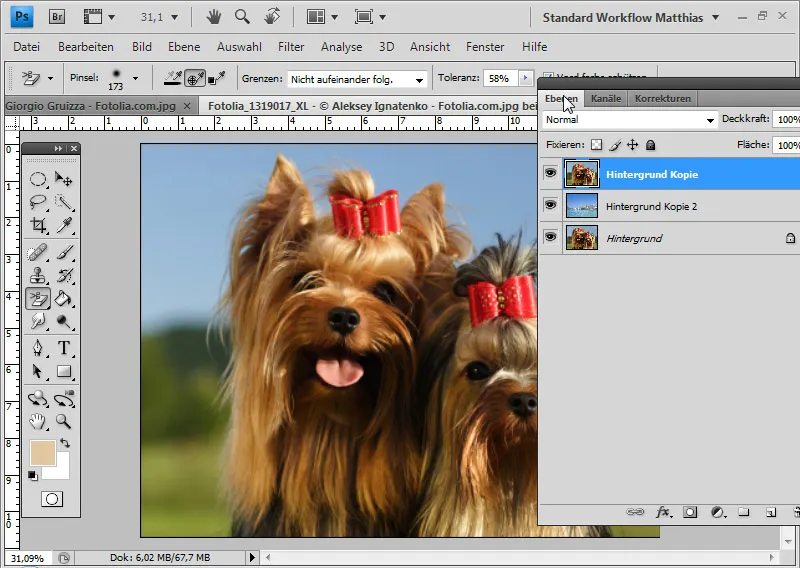The image size is (800, 568).
Task: Open the Datei menu
Action: pyautogui.click(x=27, y=46)
